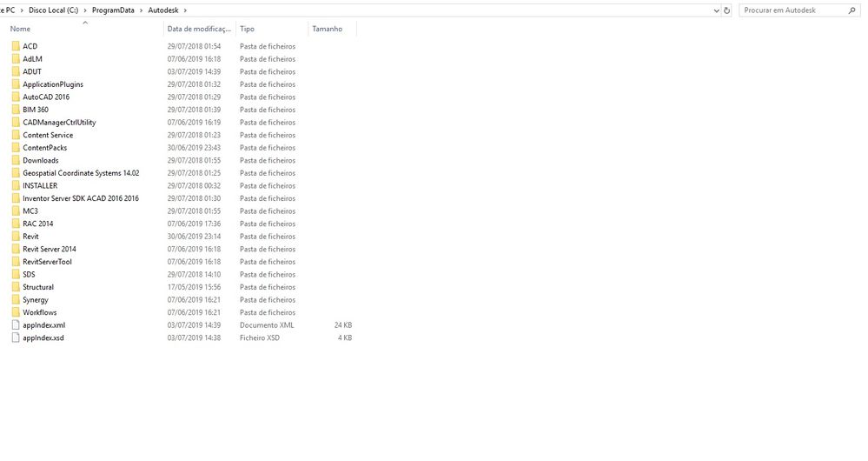This screenshot has height=461, width=868.
Task: Click the INSTALLER folder icon
Action: point(16,185)
